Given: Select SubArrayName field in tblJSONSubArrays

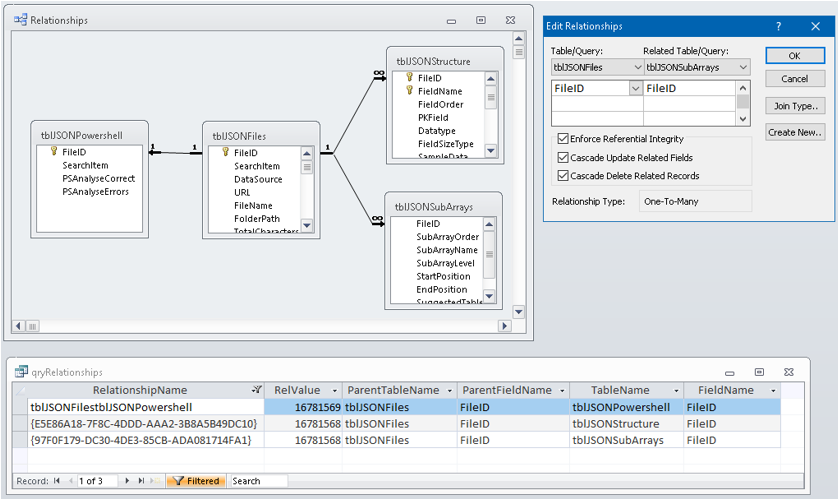Looking at the screenshot, I should tap(447, 250).
